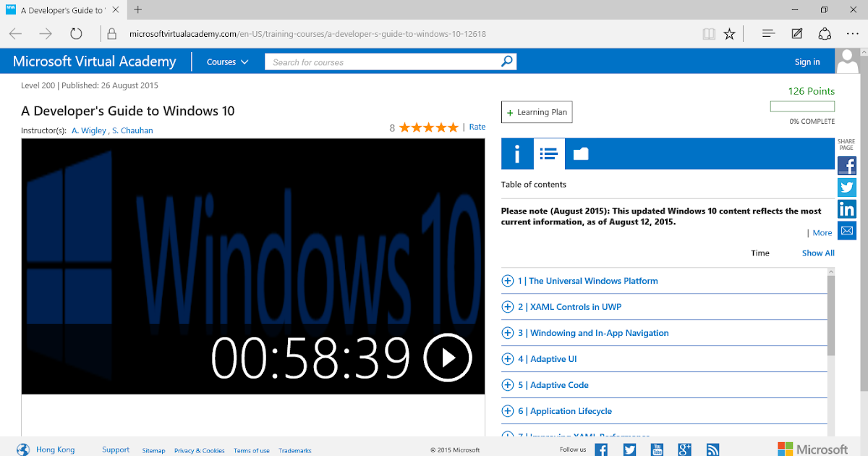Refresh the page with reload icon

pyautogui.click(x=76, y=34)
